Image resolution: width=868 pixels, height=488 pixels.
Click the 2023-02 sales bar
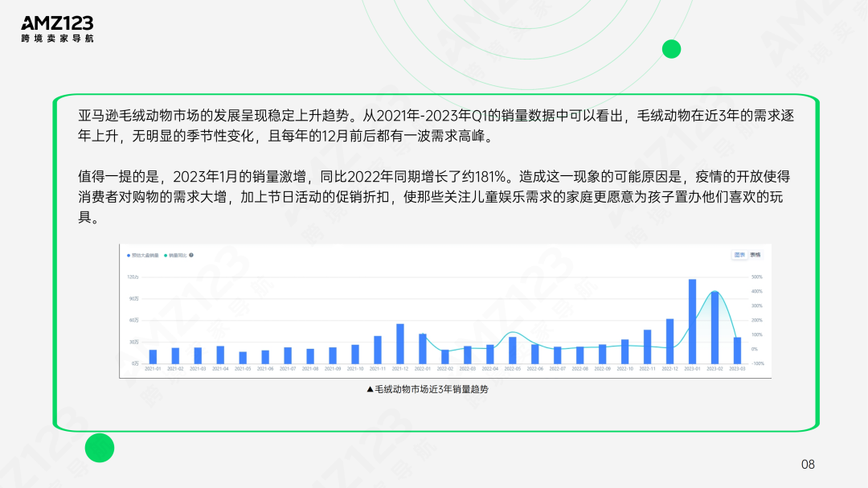click(x=715, y=326)
